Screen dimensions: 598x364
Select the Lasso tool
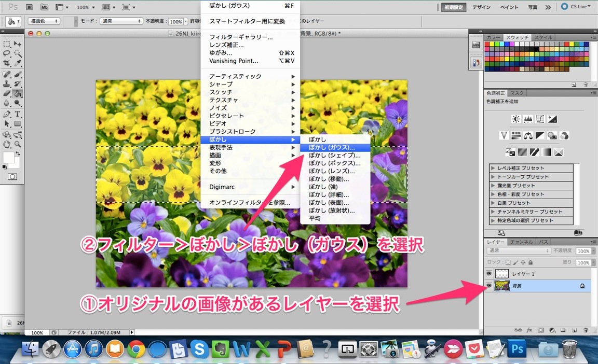point(7,53)
